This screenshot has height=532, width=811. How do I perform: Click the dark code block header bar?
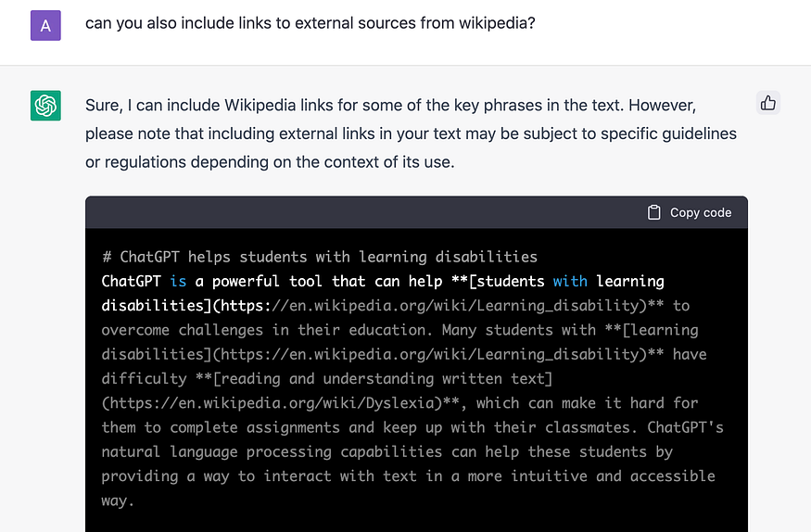(x=416, y=212)
